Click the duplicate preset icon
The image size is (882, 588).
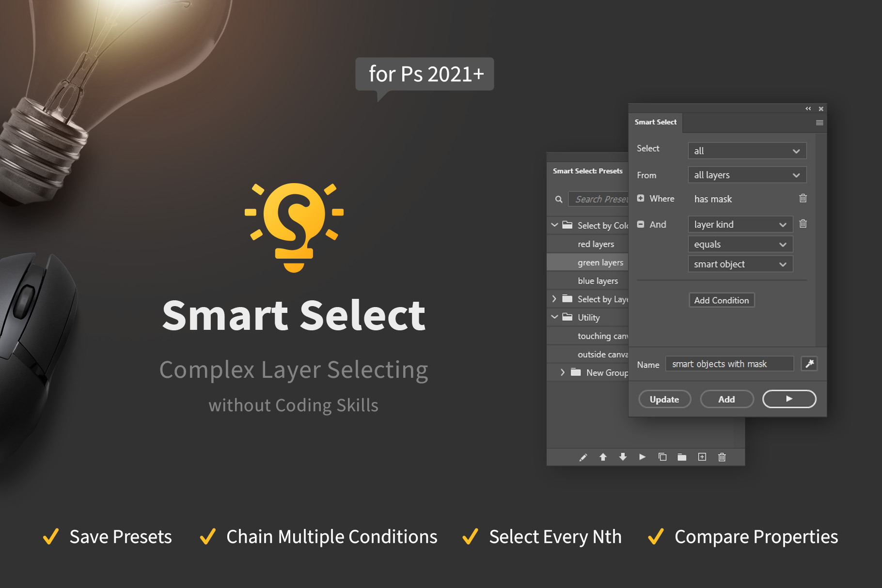pos(662,457)
